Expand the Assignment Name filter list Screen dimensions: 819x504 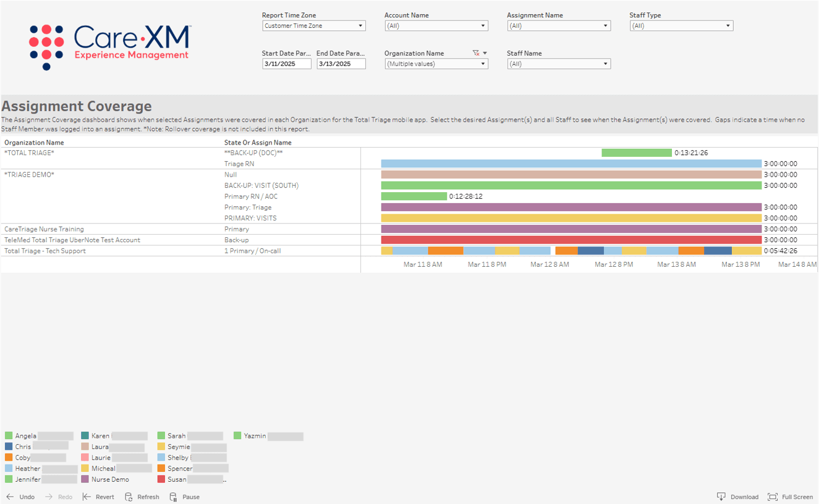(x=605, y=25)
